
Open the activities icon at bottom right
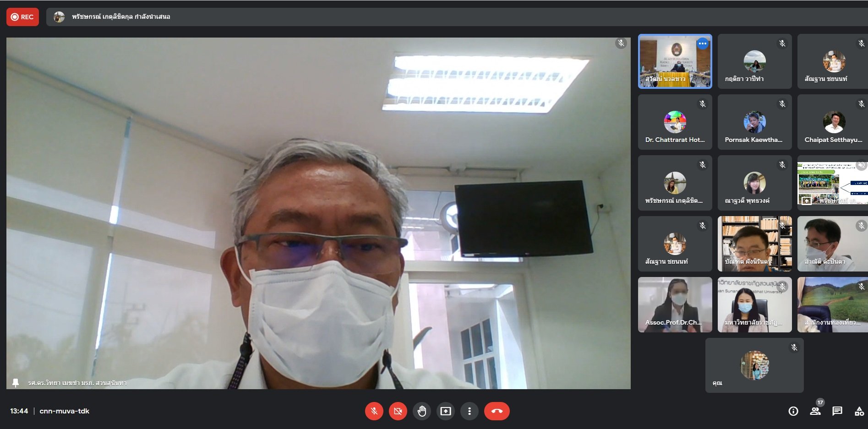(859, 411)
